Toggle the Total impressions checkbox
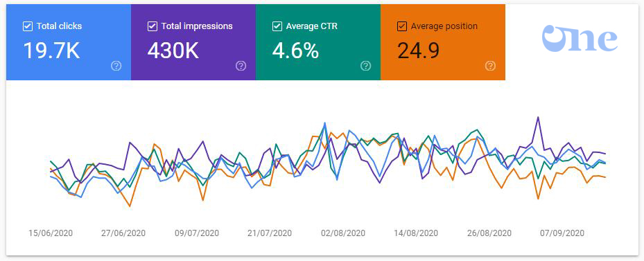 click(x=152, y=26)
